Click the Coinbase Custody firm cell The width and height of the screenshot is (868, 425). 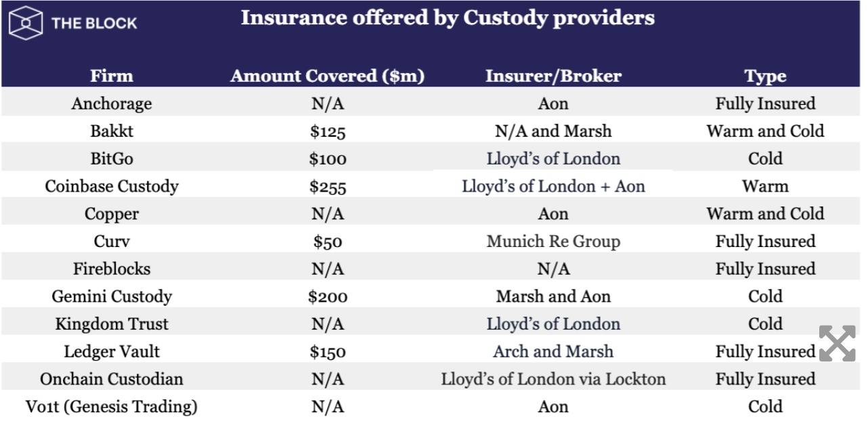pos(112,186)
